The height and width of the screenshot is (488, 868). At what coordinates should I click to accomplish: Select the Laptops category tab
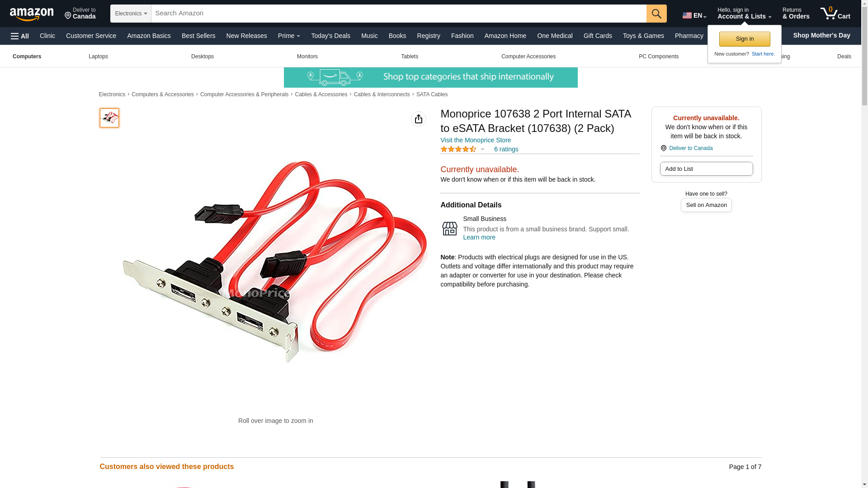click(98, 56)
